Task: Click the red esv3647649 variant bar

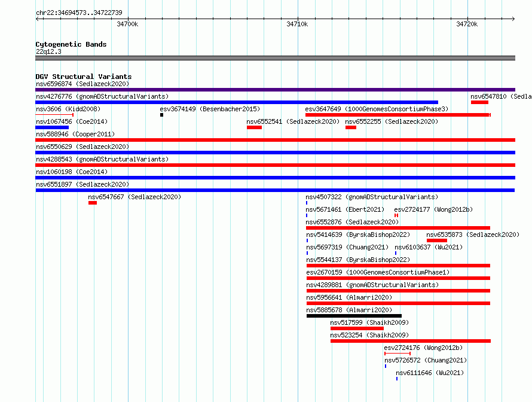Action: pos(398,115)
